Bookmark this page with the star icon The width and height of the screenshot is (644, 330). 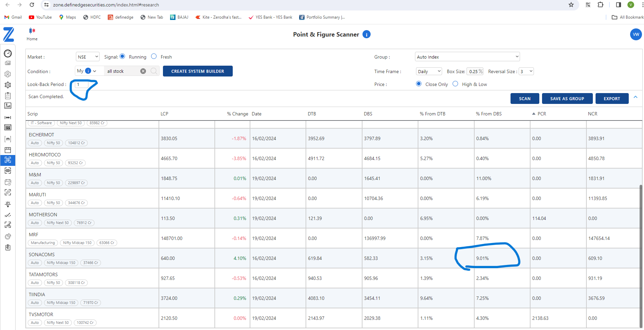(571, 5)
